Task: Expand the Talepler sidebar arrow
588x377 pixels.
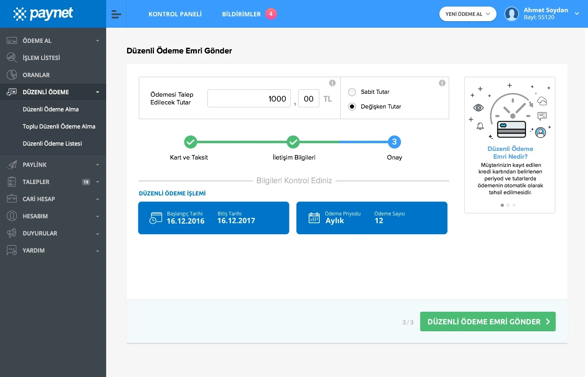Action: [x=98, y=182]
